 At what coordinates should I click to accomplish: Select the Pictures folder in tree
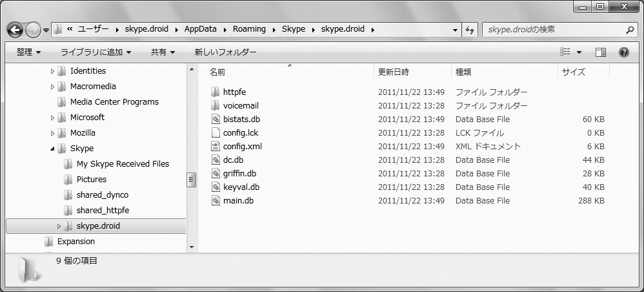click(x=91, y=180)
